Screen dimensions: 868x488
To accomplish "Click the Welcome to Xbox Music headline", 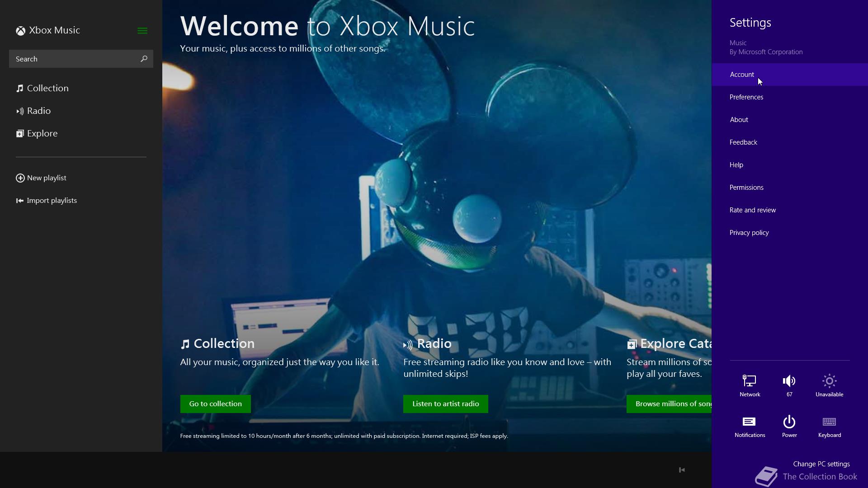I will click(327, 26).
